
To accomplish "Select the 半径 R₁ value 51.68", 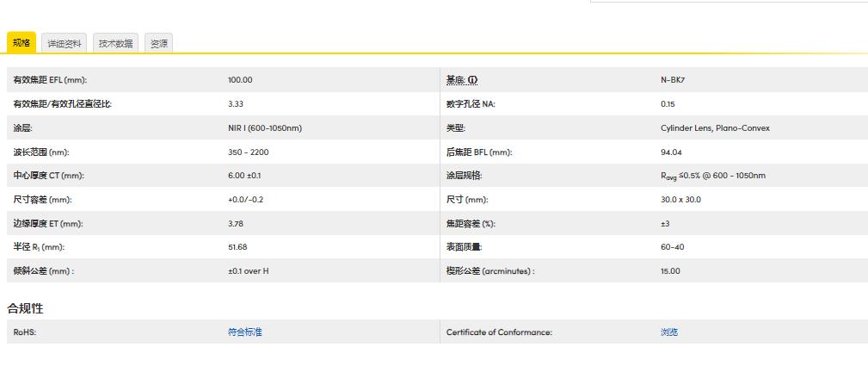I will click(237, 247).
